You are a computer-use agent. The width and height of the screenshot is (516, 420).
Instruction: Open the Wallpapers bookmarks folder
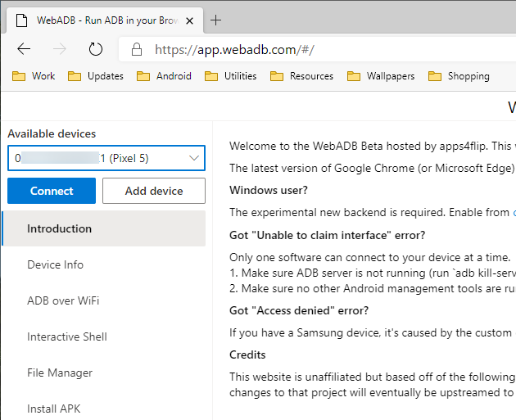coord(381,76)
